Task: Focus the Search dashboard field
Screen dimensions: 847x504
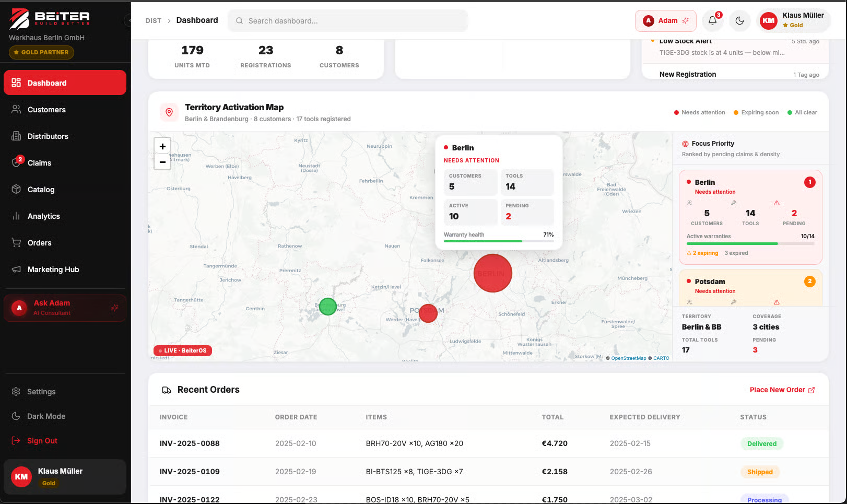Action: tap(348, 21)
